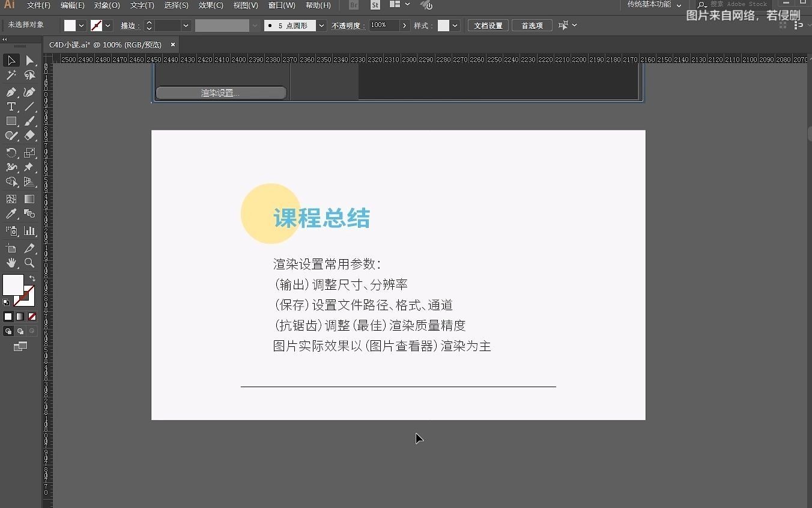Open the 编辑(E) menu
The width and height of the screenshot is (812, 508).
point(73,5)
